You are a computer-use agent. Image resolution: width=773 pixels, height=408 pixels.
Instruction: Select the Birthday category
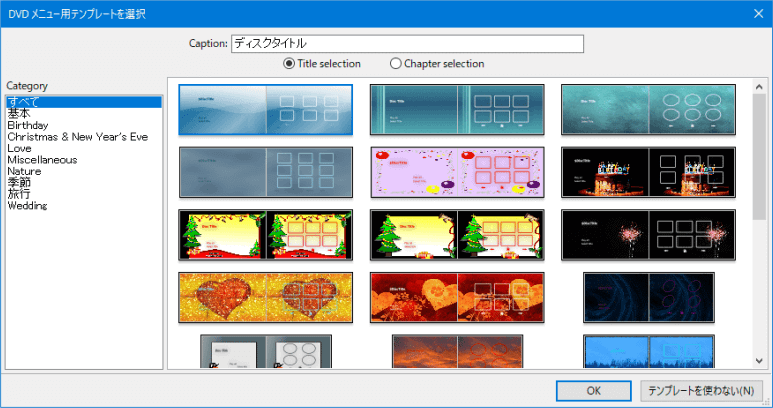click(x=28, y=125)
